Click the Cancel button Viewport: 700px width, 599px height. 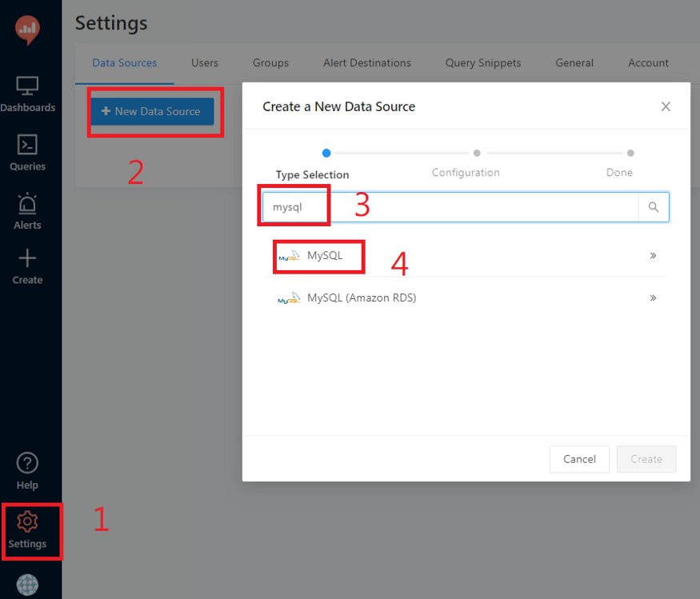pos(579,459)
